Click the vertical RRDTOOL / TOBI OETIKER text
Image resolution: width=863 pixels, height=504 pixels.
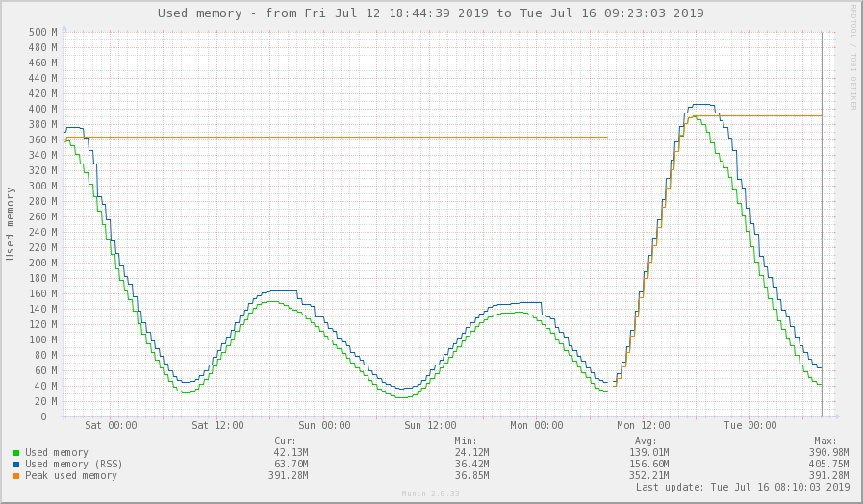tap(852, 58)
